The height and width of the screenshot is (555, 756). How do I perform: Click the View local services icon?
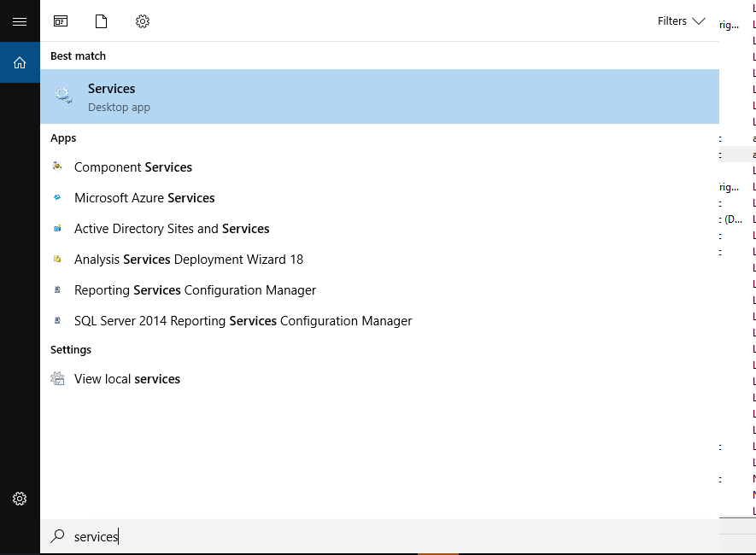pos(57,378)
